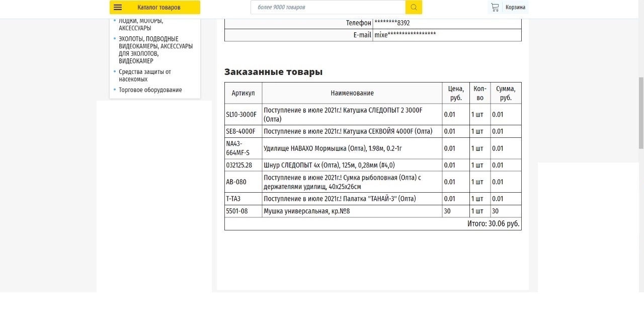Viewport: 644px width, 323px height.
Task: Click the Палатка "ТАНАЙ-3" product name
Action: click(x=340, y=199)
